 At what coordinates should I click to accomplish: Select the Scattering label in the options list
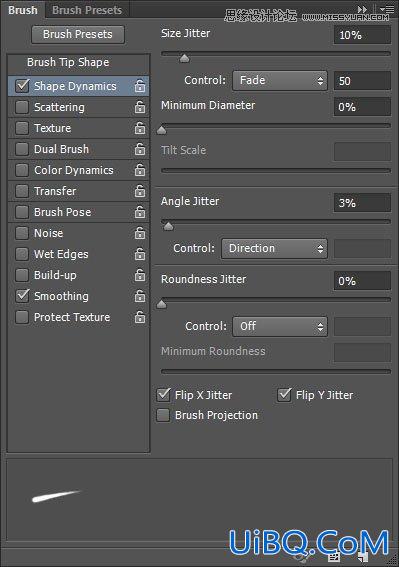click(59, 107)
